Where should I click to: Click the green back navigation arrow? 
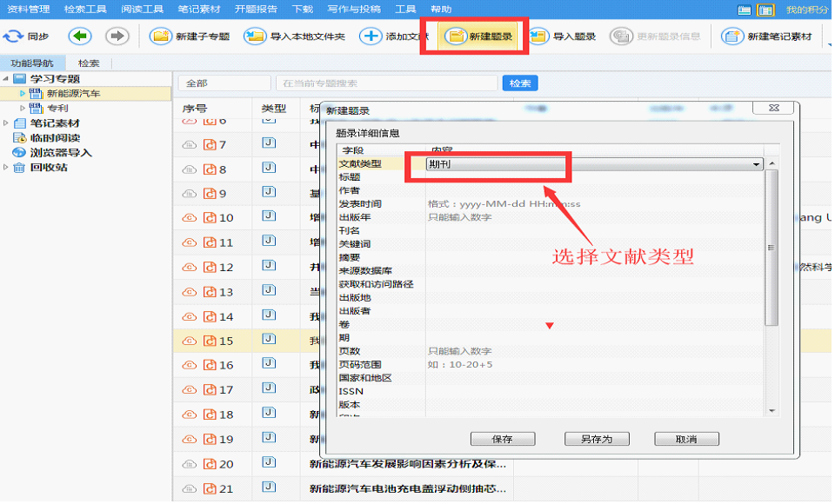pos(79,37)
